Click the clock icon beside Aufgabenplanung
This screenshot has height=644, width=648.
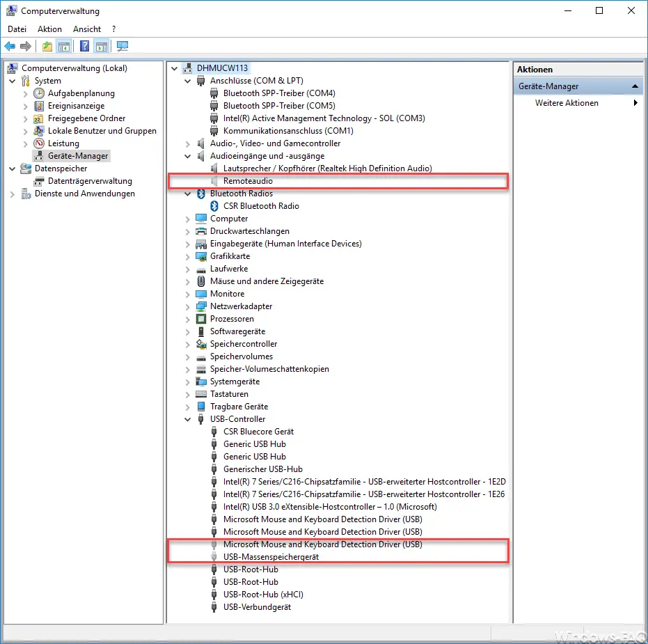coord(39,93)
